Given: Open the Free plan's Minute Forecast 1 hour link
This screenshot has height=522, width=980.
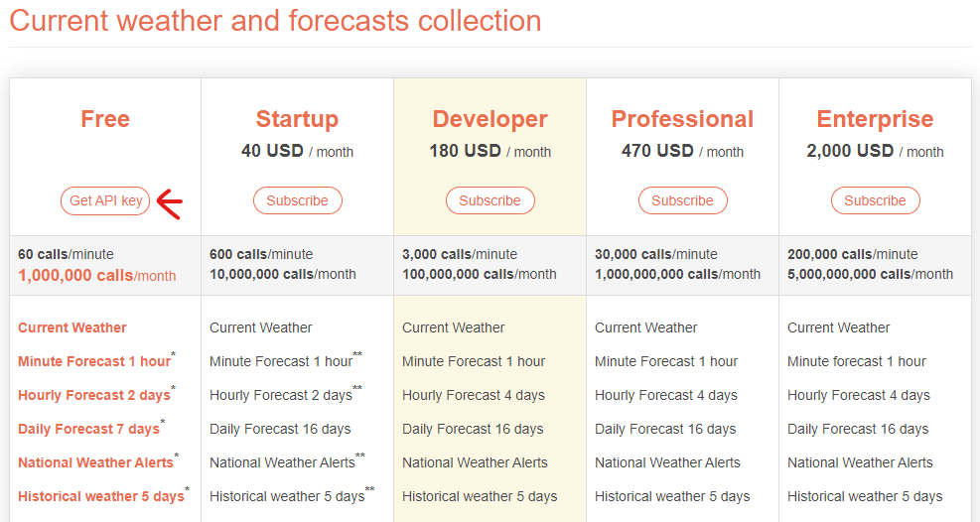Looking at the screenshot, I should 94,361.
